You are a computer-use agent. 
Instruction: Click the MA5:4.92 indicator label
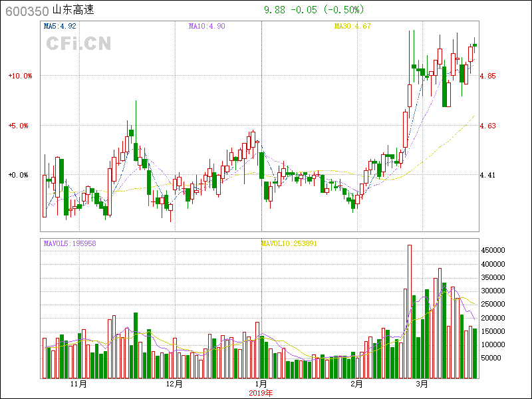point(60,27)
